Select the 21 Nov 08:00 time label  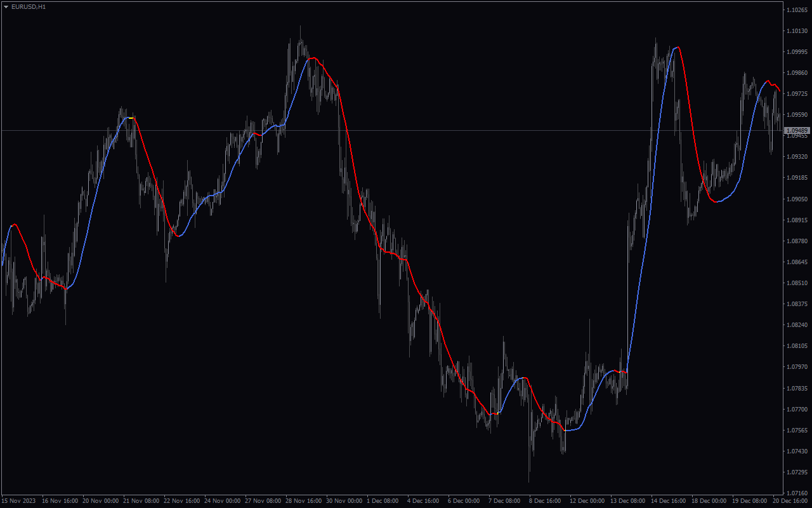point(141,501)
